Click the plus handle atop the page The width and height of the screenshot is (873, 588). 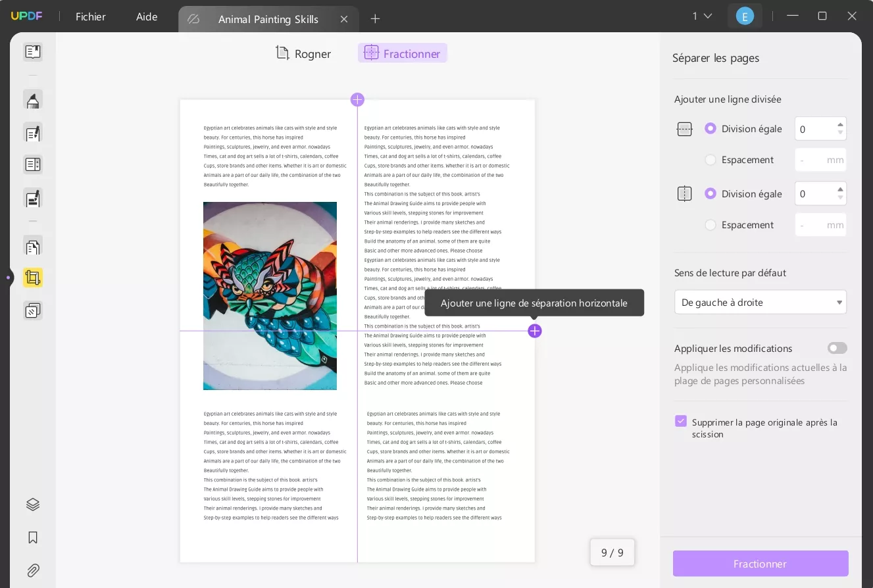357,99
